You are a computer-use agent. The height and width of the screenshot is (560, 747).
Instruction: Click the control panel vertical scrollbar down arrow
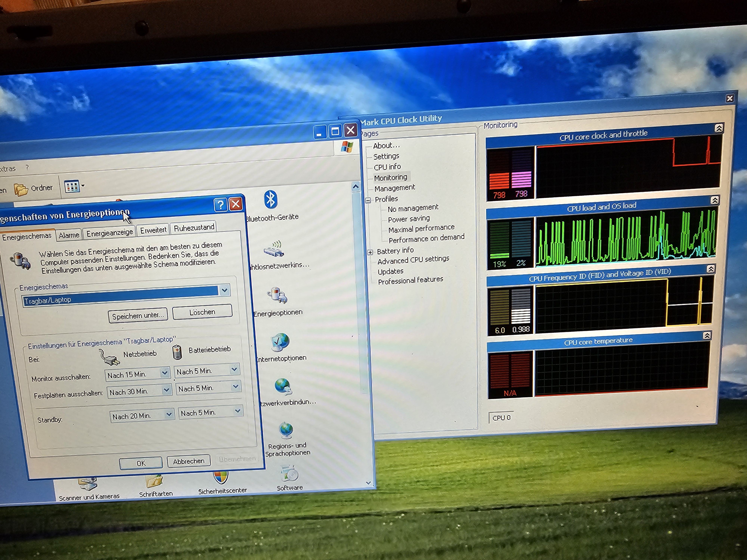coord(368,483)
